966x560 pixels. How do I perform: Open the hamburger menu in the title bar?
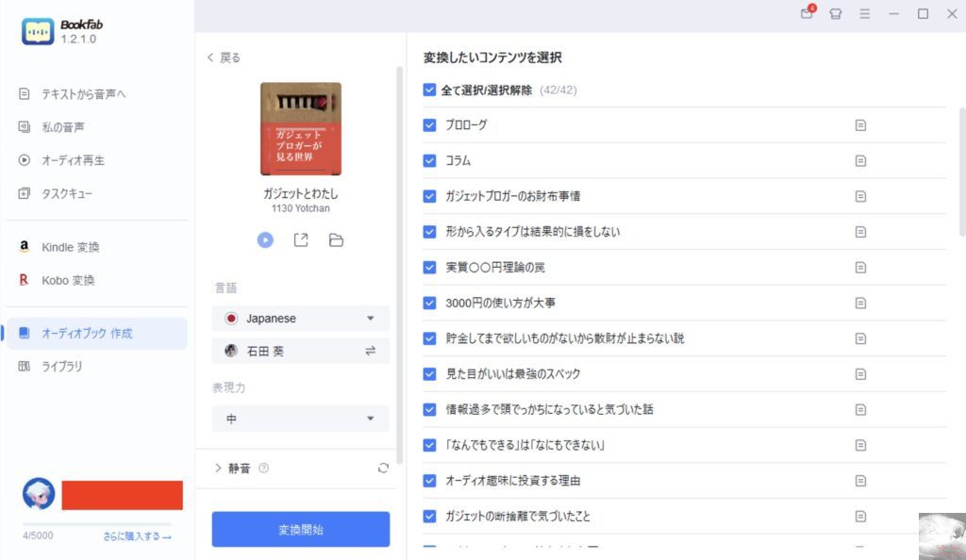(864, 14)
